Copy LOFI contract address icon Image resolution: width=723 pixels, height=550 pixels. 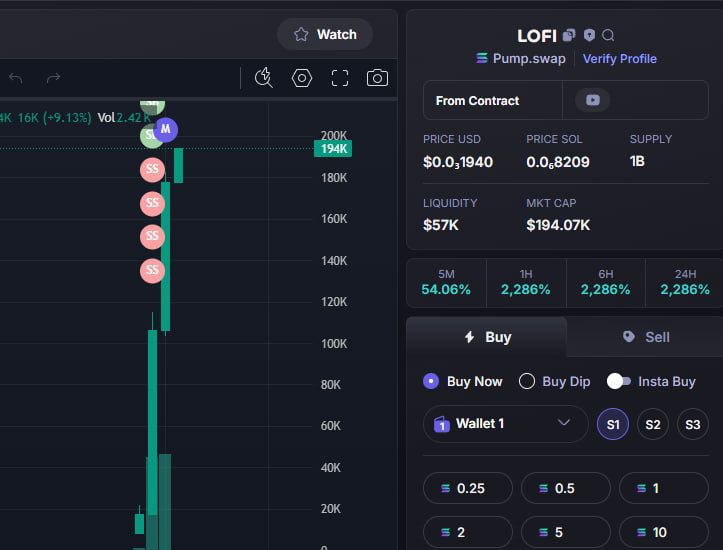[x=569, y=35]
